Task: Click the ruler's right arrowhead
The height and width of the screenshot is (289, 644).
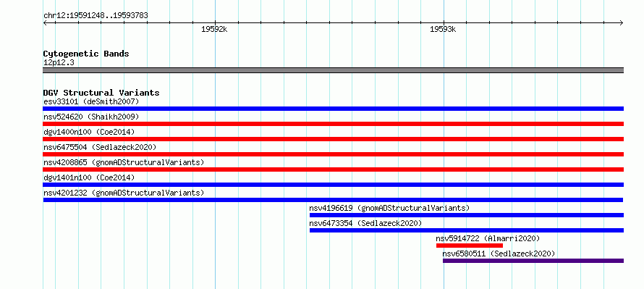Action: (x=622, y=22)
